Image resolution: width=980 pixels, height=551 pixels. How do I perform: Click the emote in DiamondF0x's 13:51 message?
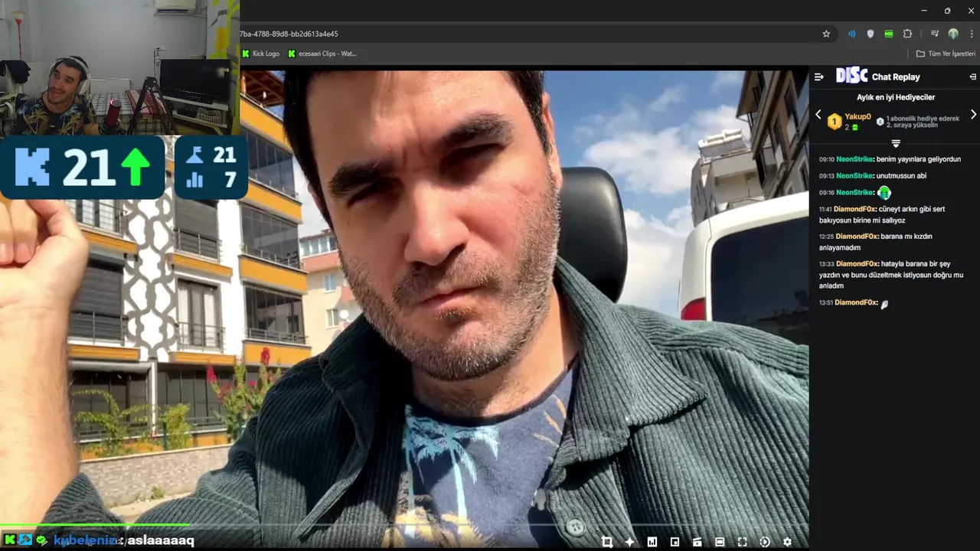[x=884, y=304]
